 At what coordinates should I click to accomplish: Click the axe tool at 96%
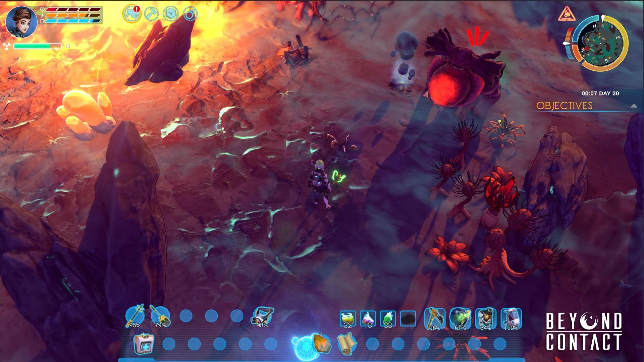click(x=435, y=318)
